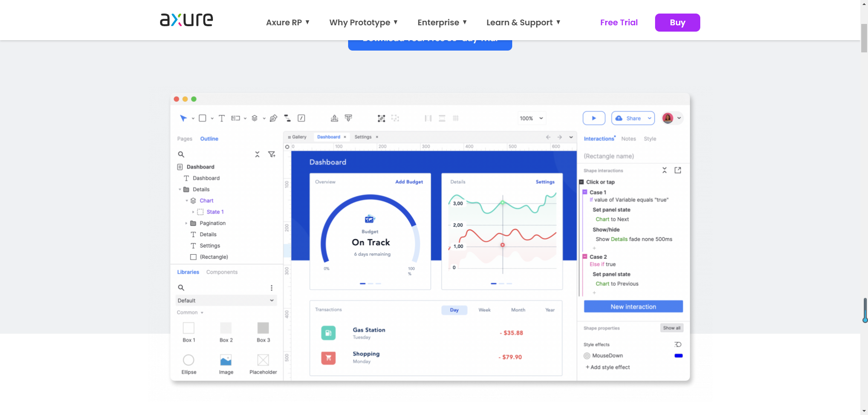The image size is (868, 415).
Task: Click the purple Buy button
Action: point(678,23)
